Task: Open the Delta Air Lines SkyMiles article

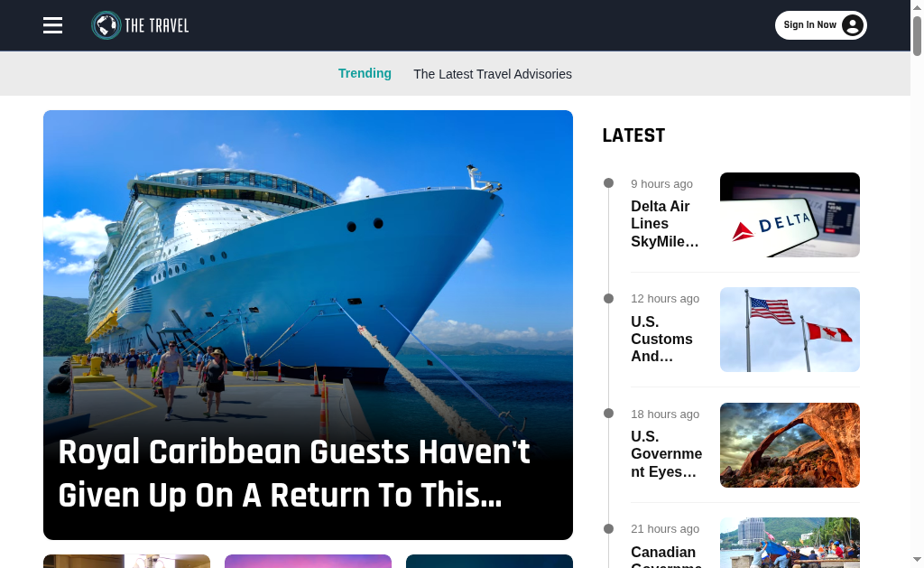Action: coord(665,224)
